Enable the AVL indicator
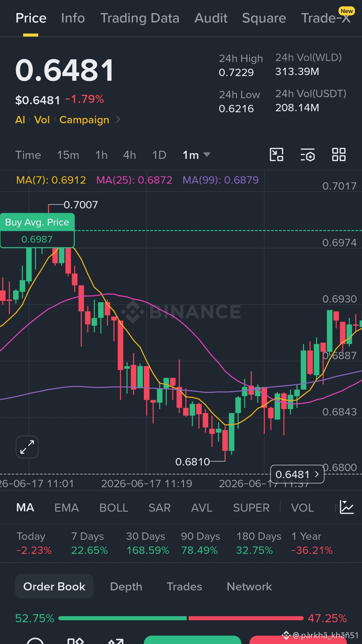This screenshot has width=362, height=644. [x=202, y=508]
